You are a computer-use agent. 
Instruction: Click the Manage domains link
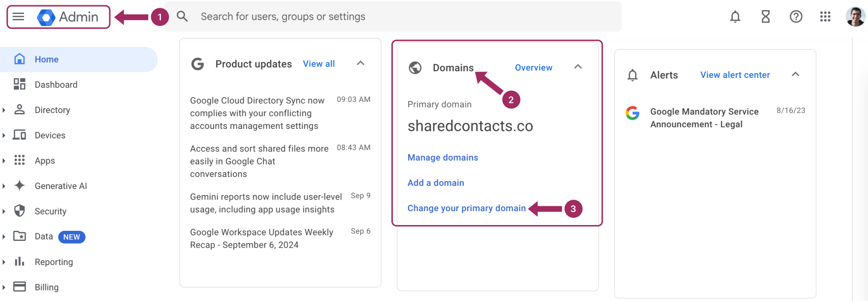coord(443,158)
